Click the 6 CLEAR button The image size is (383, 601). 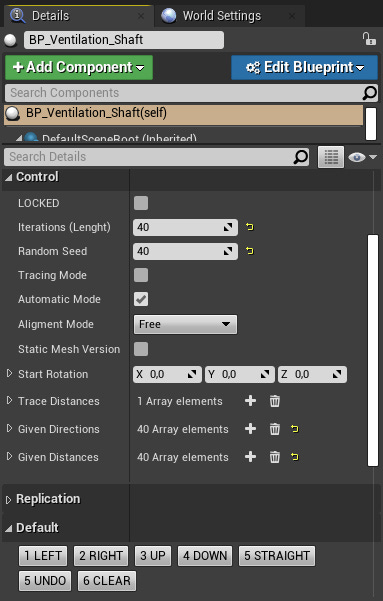click(107, 581)
